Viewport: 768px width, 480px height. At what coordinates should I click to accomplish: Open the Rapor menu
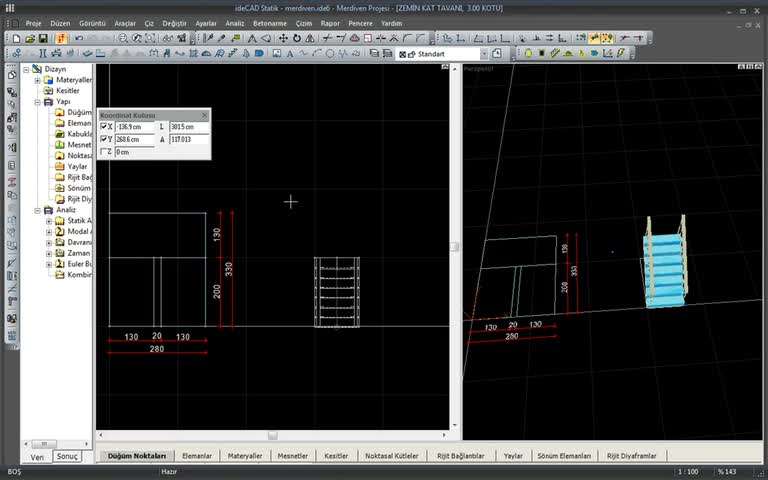point(330,23)
